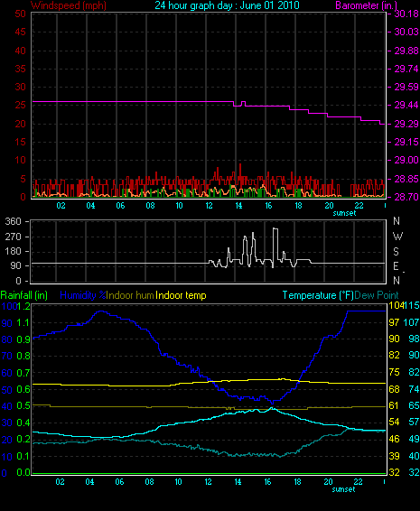
Task: Select the yellow 54 indoor temp axis value
Action: (x=394, y=423)
